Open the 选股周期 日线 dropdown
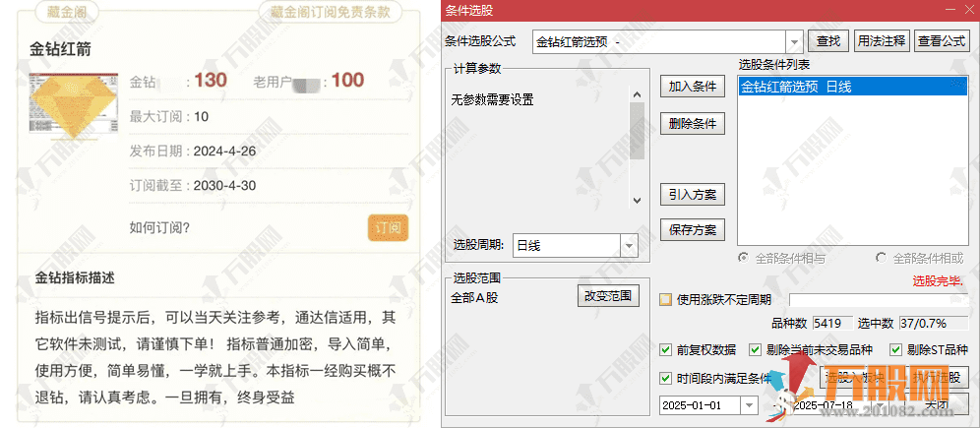This screenshot has height=428, width=980. pos(629,246)
